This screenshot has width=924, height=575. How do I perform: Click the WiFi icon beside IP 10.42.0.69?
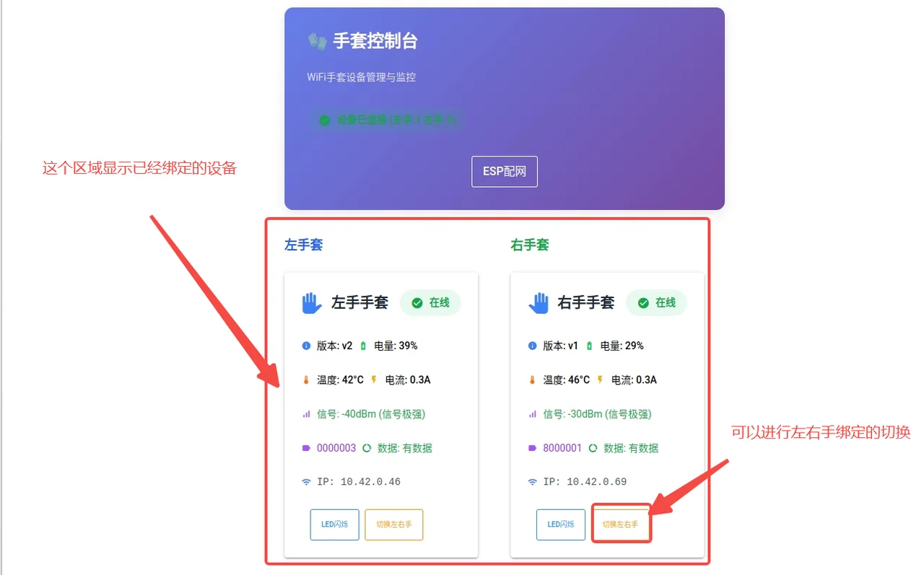[532, 482]
